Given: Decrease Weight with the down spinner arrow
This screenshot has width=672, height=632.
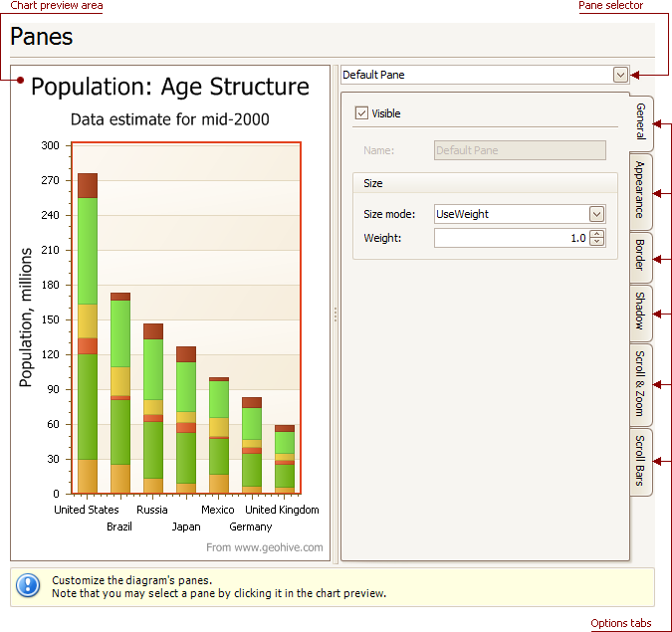Looking at the screenshot, I should (x=596, y=242).
